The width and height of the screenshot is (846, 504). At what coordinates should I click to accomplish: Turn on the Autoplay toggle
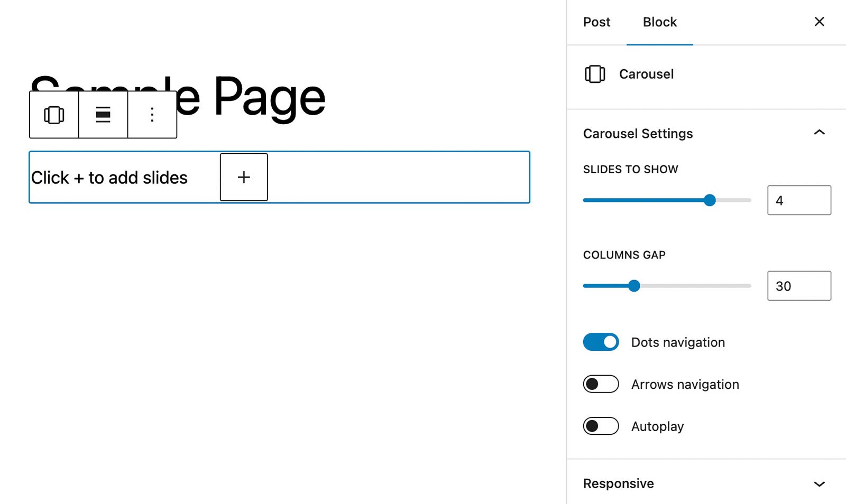pos(601,426)
